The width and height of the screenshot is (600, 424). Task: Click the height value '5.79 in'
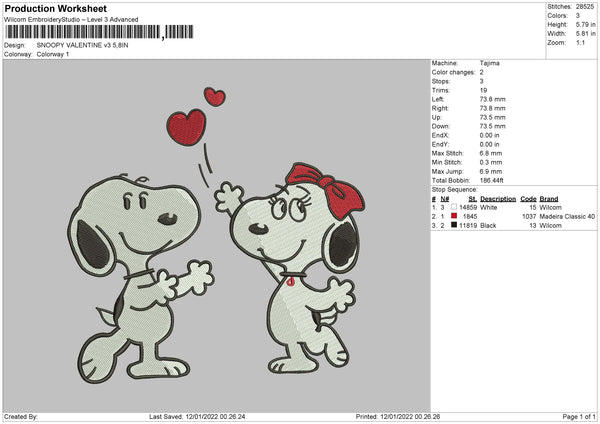click(586, 24)
